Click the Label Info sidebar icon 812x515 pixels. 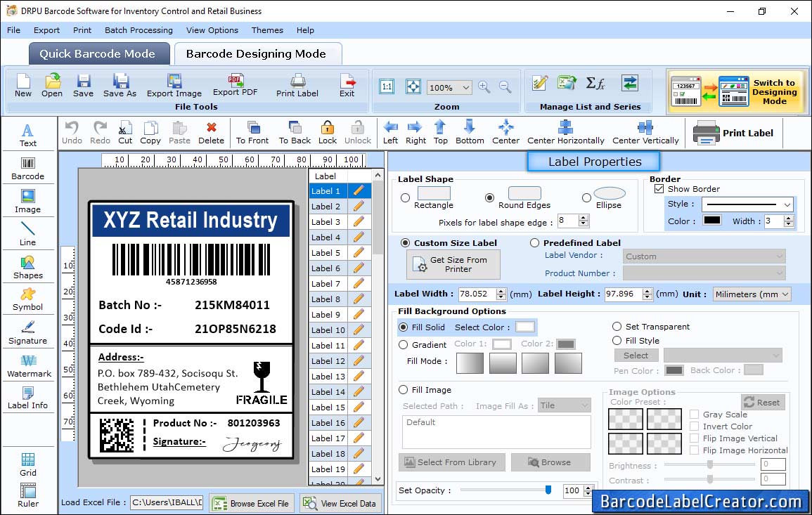[x=28, y=398]
